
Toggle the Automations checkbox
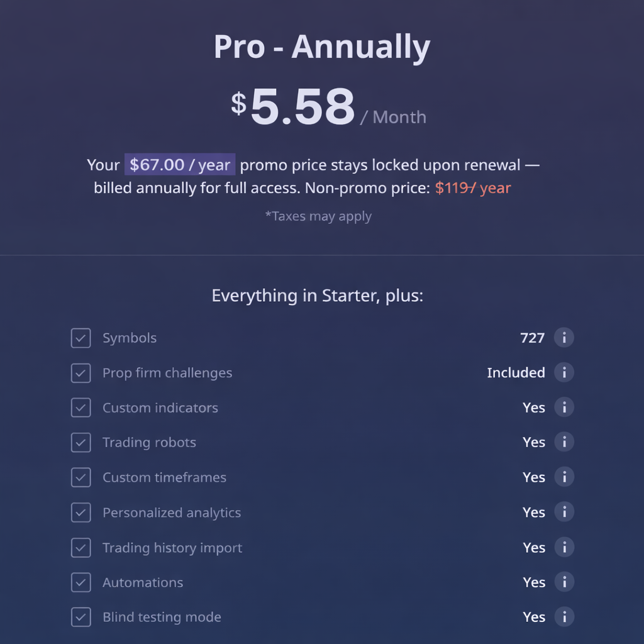pos(80,582)
